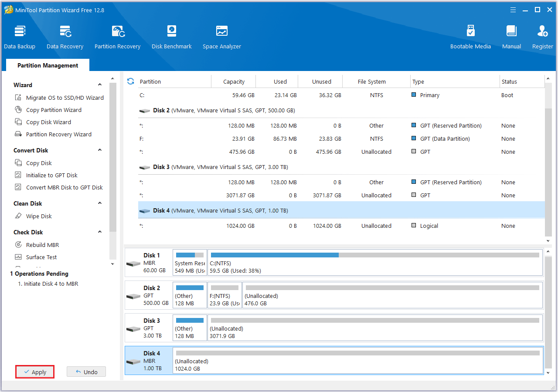Click the Wipe Disk eraser icon

(18, 216)
